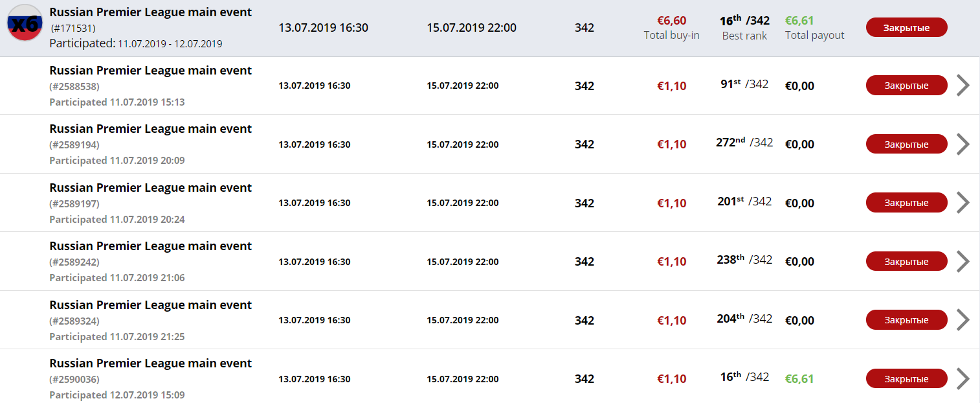Expand entry #2589324 chevron arrow

click(x=963, y=320)
